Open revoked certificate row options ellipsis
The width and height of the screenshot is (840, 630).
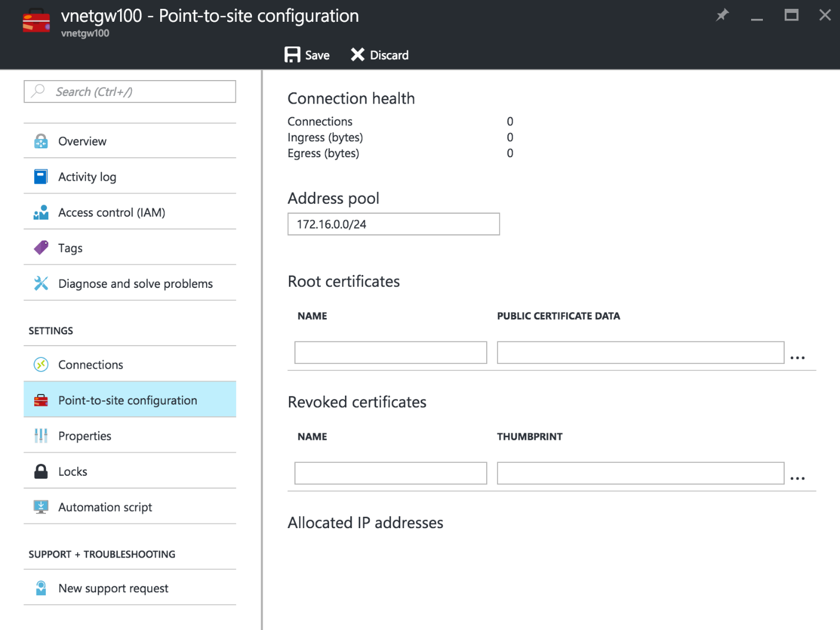point(798,479)
